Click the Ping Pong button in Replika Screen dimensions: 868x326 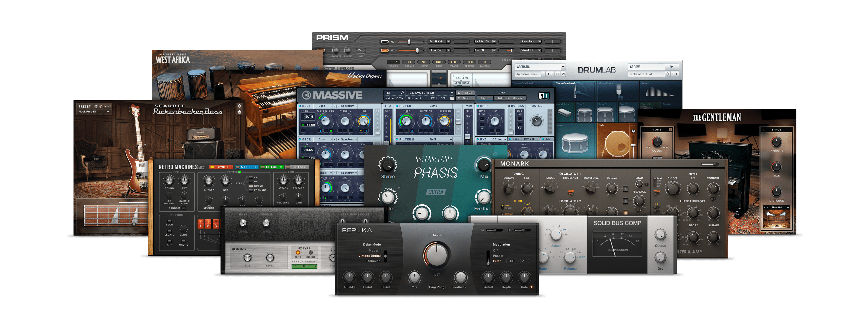coord(436,287)
